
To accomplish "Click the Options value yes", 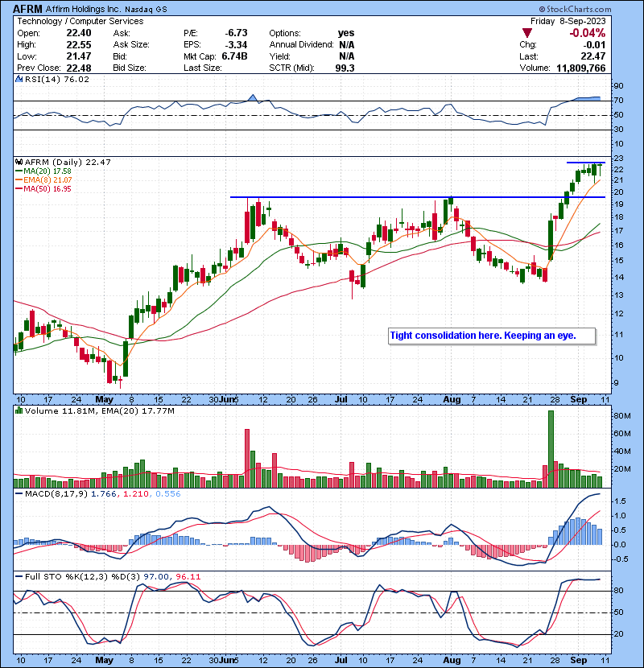I will [346, 33].
